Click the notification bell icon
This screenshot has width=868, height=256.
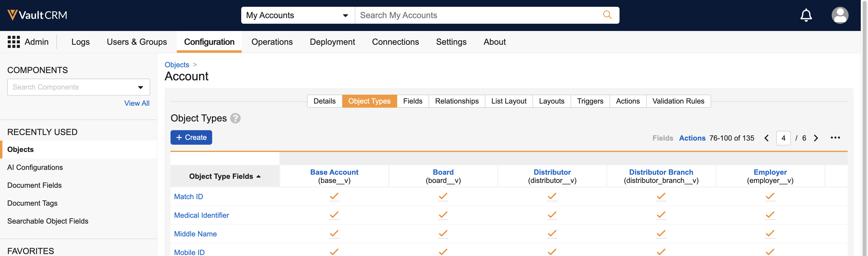[806, 15]
